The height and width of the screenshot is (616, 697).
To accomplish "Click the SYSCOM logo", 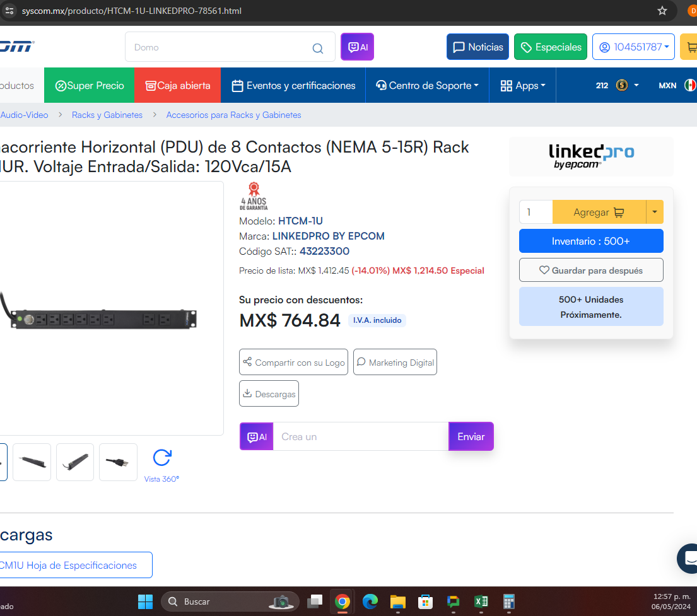I will (17, 46).
